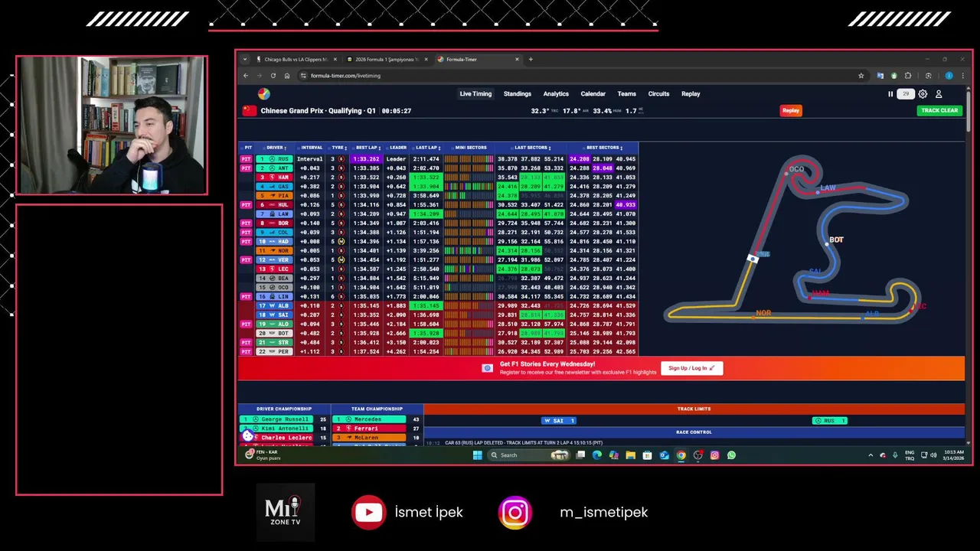Open the Windows Start menu
The height and width of the screenshot is (551, 980).
coord(478,455)
